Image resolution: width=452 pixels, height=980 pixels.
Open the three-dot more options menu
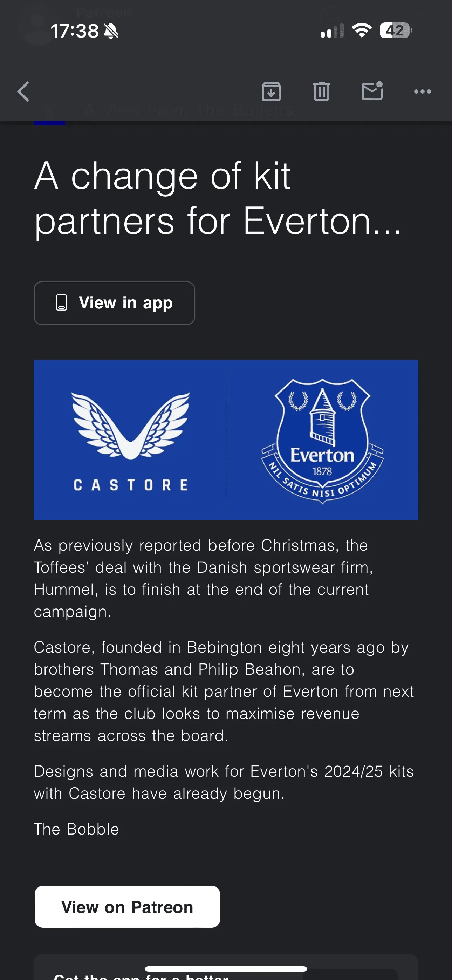point(422,92)
